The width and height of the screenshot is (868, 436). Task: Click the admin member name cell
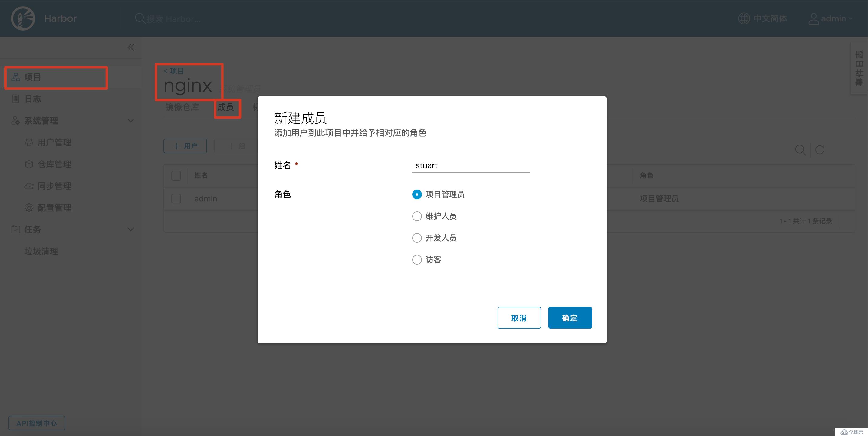[205, 199]
